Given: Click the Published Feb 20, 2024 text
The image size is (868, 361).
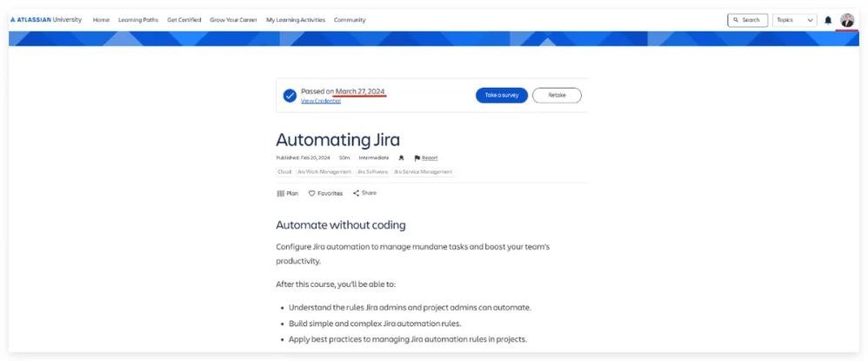Looking at the screenshot, I should pos(303,157).
